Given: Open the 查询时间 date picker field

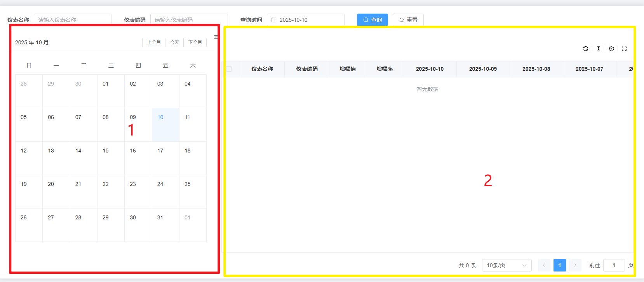Looking at the screenshot, I should point(306,20).
